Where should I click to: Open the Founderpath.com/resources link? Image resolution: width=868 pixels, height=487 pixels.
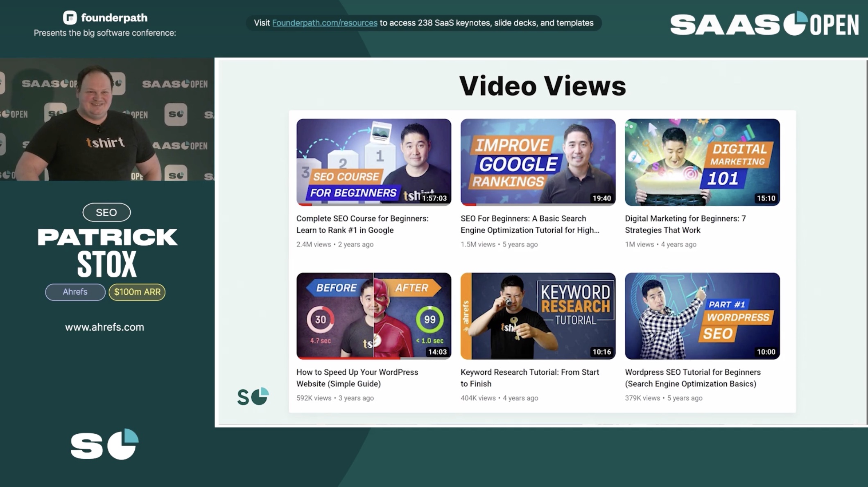coord(325,23)
